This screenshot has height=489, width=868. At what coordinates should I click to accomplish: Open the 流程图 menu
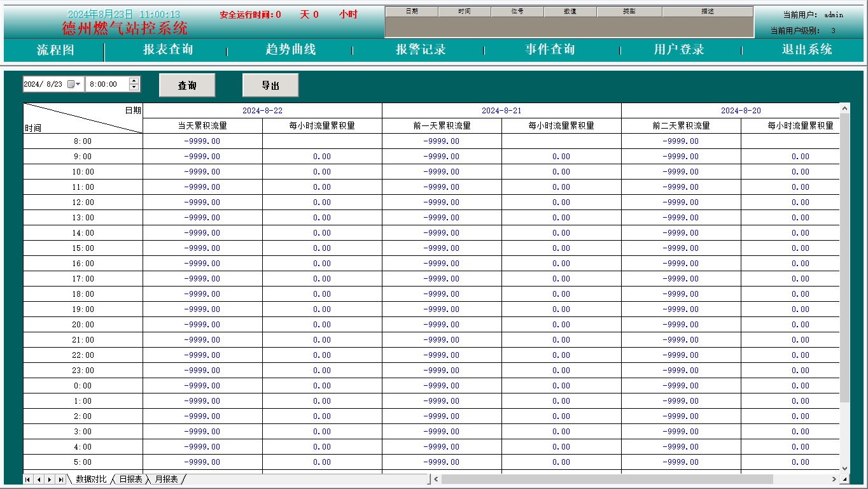coord(55,50)
